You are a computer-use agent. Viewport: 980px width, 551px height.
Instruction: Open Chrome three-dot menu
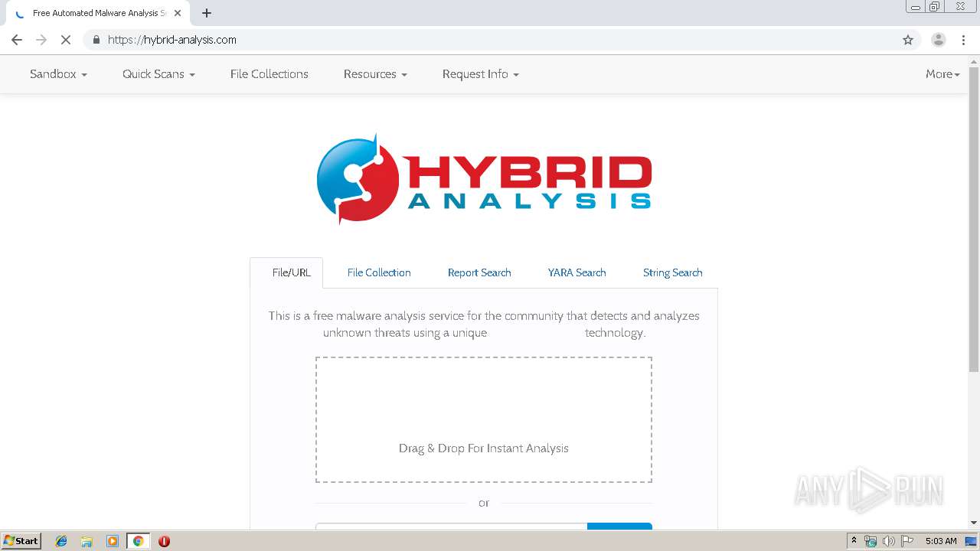click(963, 40)
